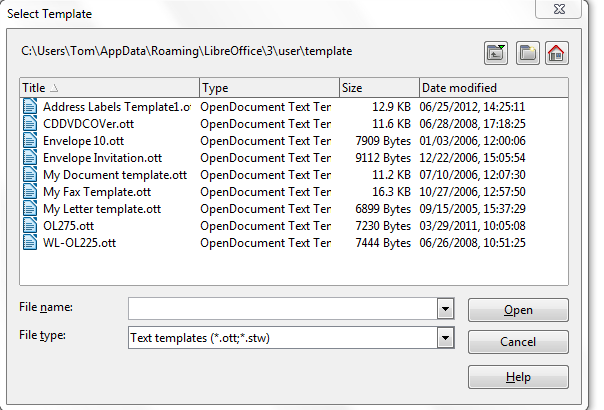Click the Up One Level folder icon
The width and height of the screenshot is (604, 410).
click(496, 52)
